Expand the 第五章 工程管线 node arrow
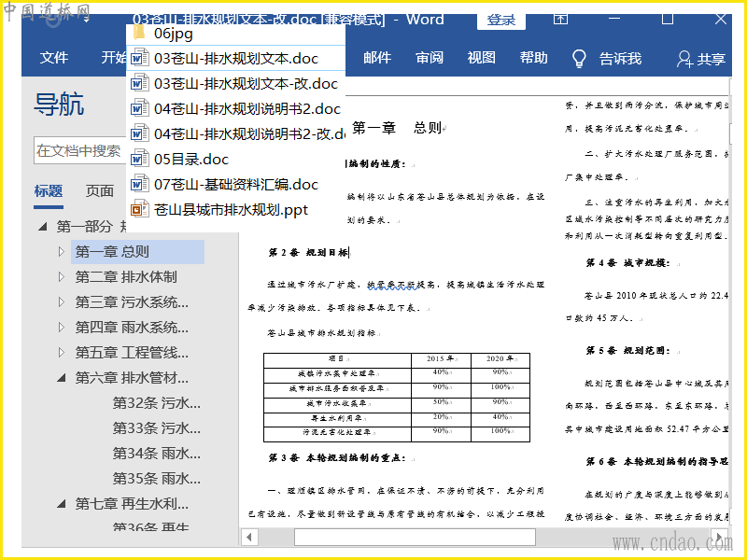747x560 pixels. [x=61, y=353]
